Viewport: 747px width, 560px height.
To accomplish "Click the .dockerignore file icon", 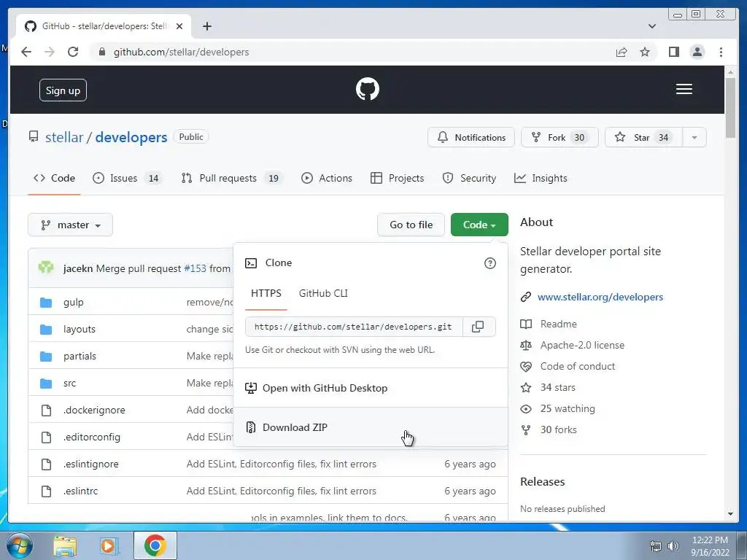I will [x=46, y=410].
